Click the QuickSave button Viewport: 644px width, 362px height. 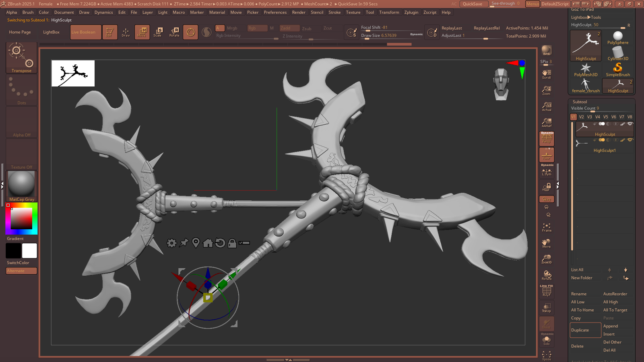click(472, 4)
